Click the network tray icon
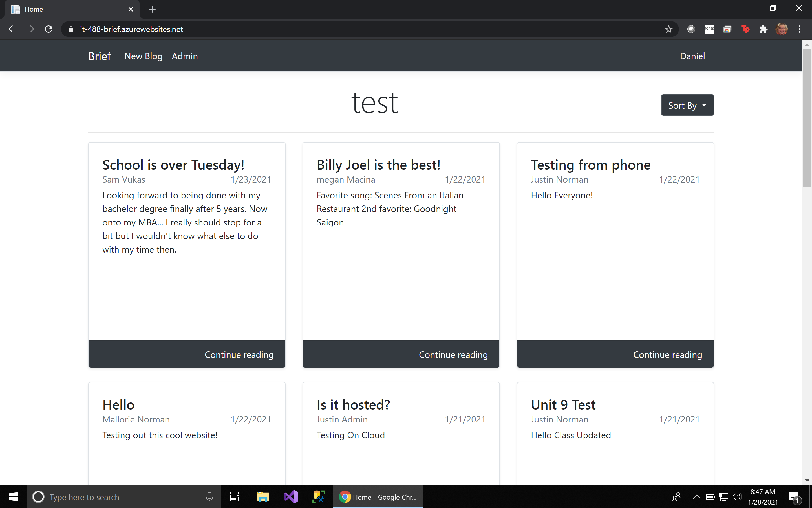The height and width of the screenshot is (508, 812). tap(724, 497)
